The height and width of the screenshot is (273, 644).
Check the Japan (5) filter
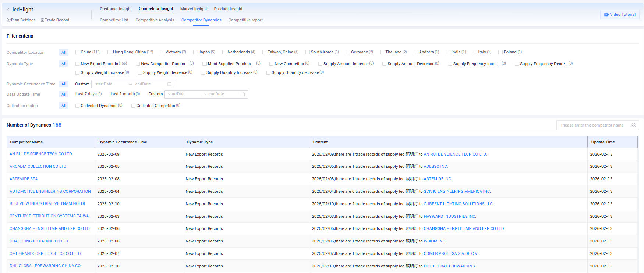[195, 52]
